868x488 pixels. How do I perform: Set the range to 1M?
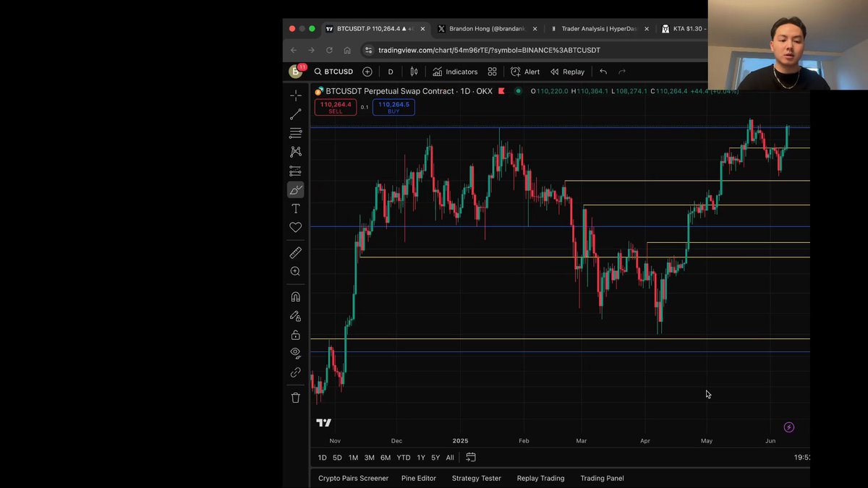353,458
